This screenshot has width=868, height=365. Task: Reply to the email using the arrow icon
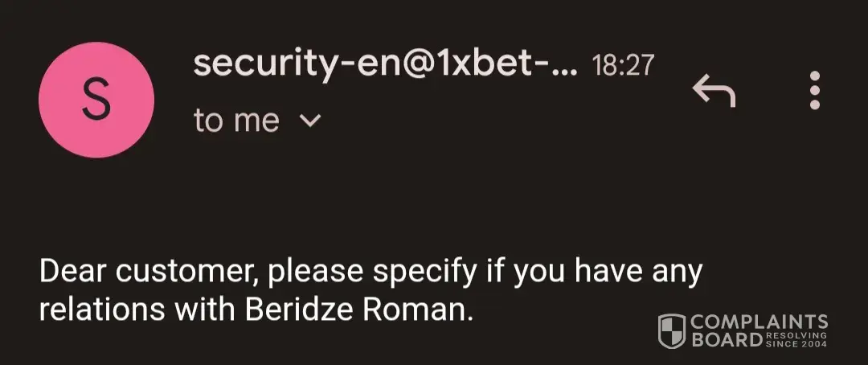coord(714,92)
